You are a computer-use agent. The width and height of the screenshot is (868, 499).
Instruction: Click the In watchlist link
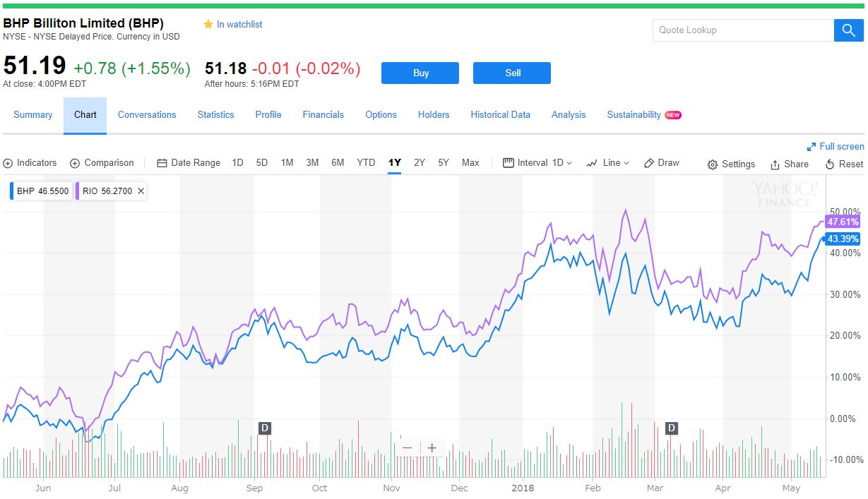[x=239, y=24]
